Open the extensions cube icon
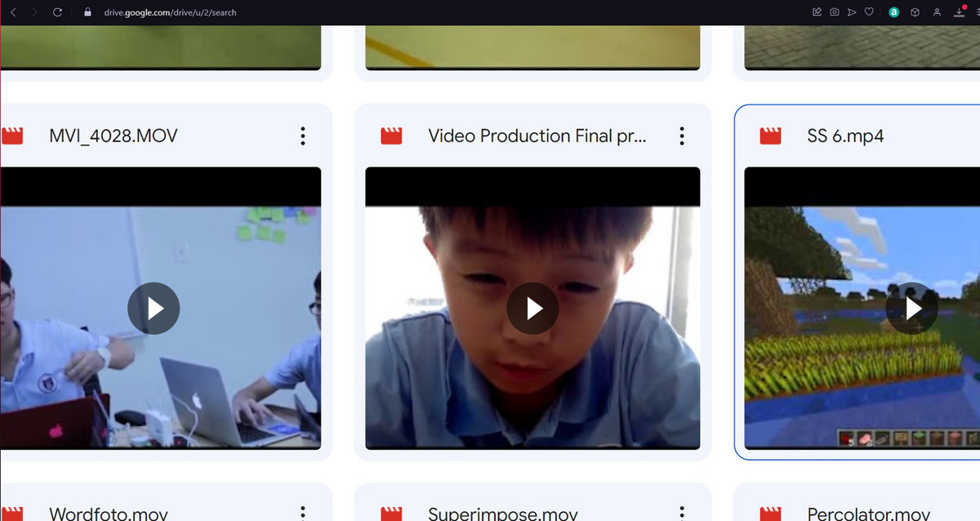The image size is (980, 521). [915, 12]
